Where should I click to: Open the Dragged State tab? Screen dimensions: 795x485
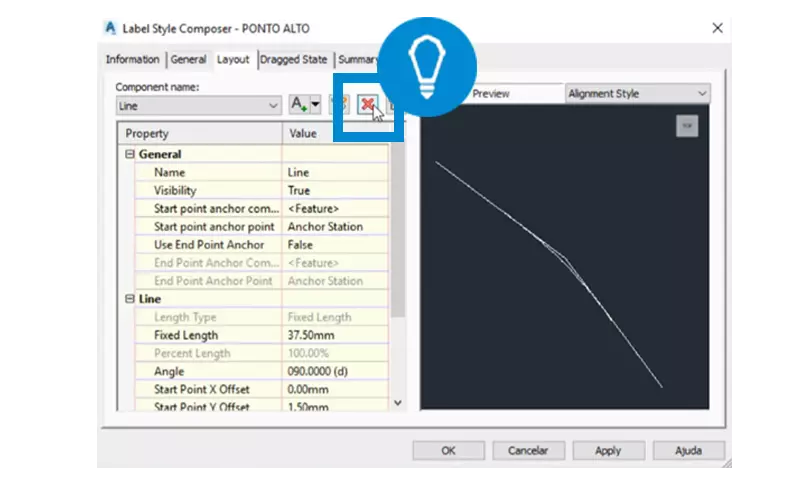294,59
